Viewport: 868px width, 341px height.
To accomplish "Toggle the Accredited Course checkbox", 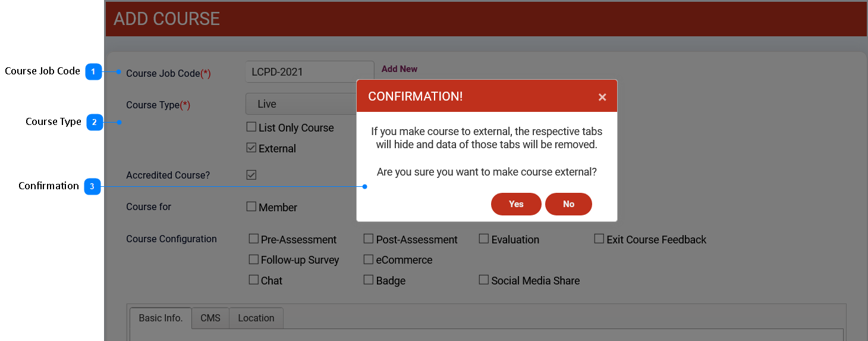I will [x=251, y=175].
